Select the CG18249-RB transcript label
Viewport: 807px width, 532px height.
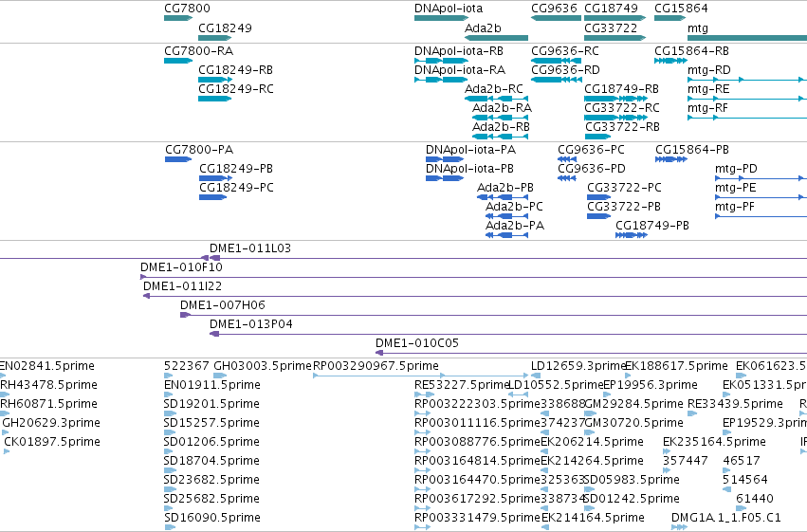236,70
